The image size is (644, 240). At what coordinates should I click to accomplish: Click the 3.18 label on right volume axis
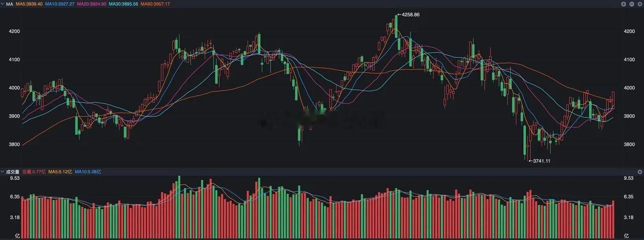pyautogui.click(x=628, y=217)
